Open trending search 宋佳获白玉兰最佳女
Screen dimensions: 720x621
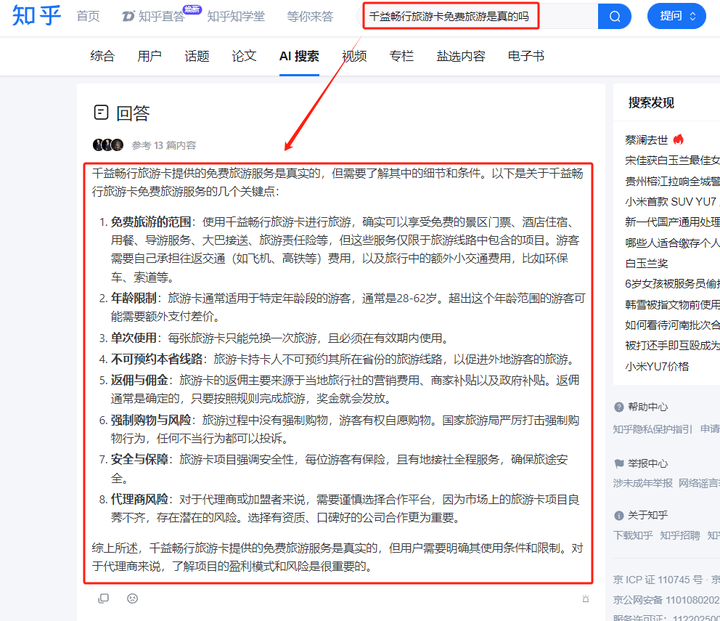pos(672,160)
